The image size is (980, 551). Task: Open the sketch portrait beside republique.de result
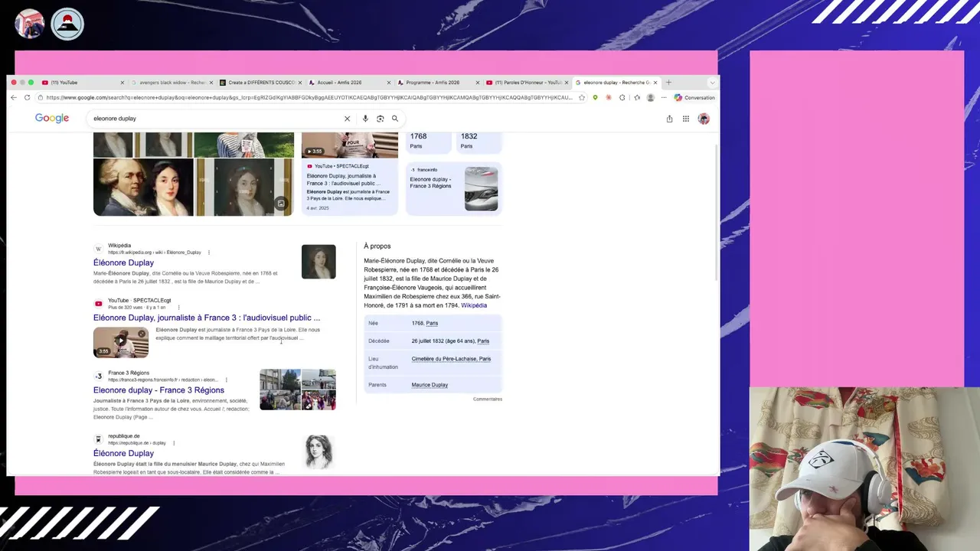pyautogui.click(x=318, y=452)
